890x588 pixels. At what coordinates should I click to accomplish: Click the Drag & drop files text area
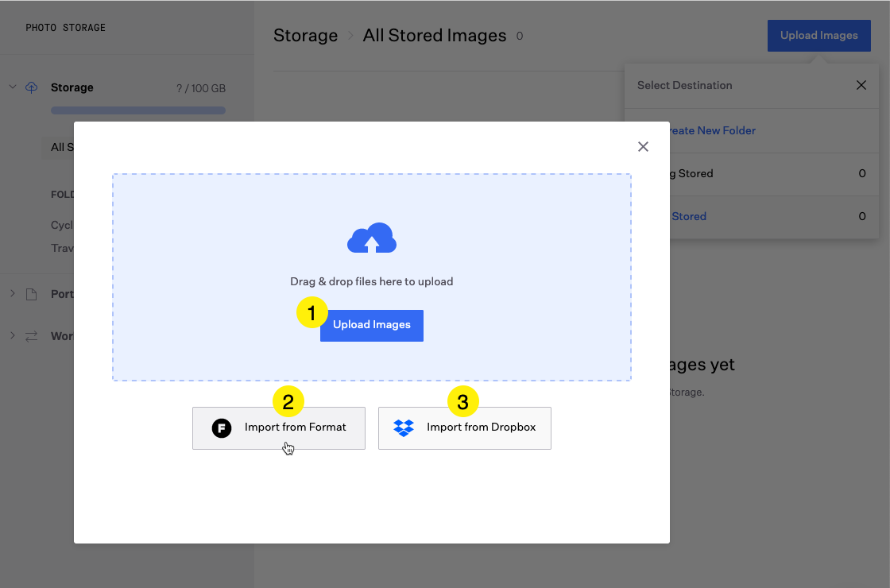point(372,281)
